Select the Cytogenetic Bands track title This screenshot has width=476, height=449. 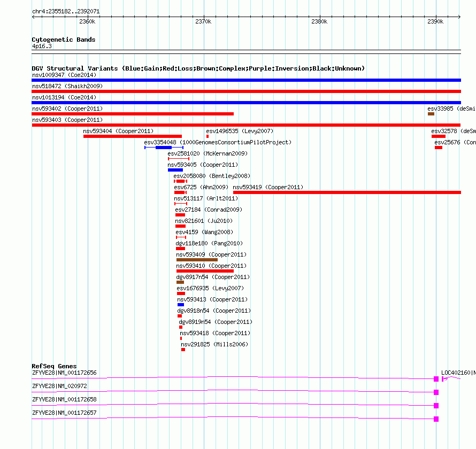click(x=64, y=40)
